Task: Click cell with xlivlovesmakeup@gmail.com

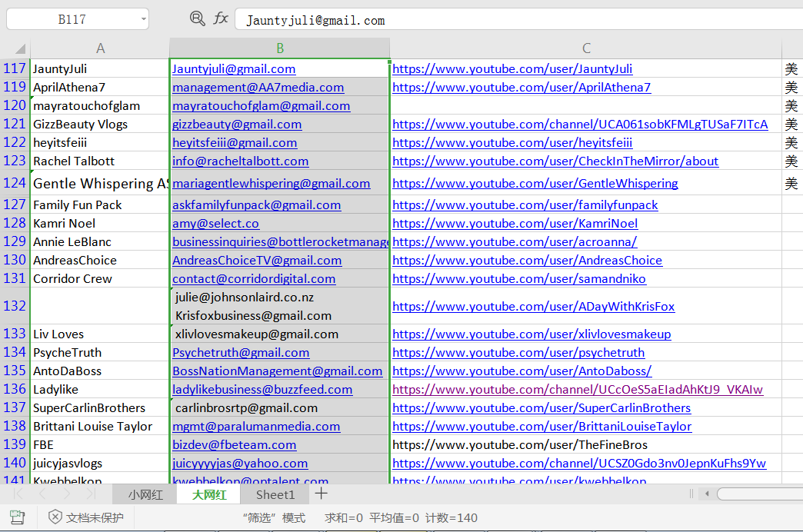Action: (280, 334)
